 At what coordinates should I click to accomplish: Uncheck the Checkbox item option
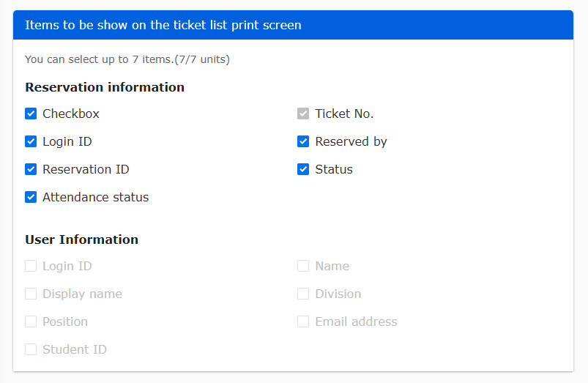pyautogui.click(x=31, y=114)
